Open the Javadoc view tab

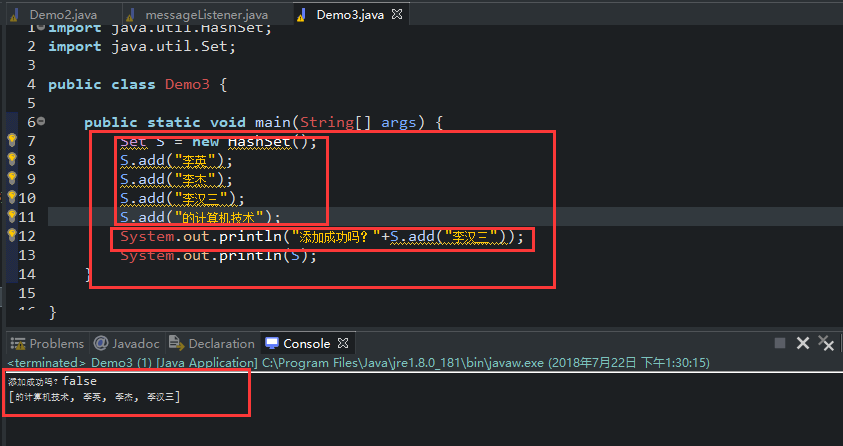point(126,343)
